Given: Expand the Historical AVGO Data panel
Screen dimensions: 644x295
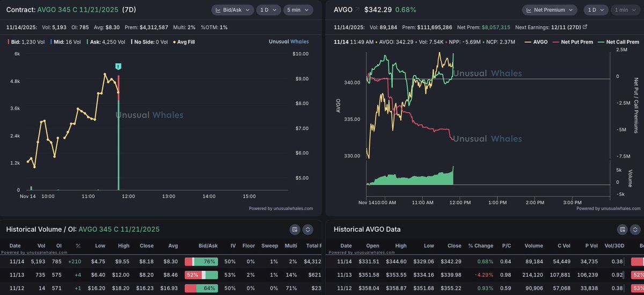Looking at the screenshot, I should pos(635,229).
